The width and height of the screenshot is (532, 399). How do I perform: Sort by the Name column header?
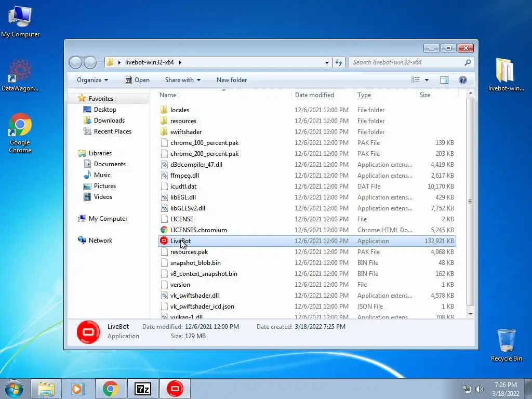[x=223, y=95]
